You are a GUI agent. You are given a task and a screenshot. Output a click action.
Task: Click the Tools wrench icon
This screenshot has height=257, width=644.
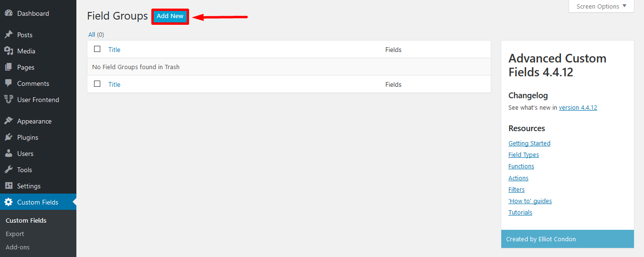[9, 170]
